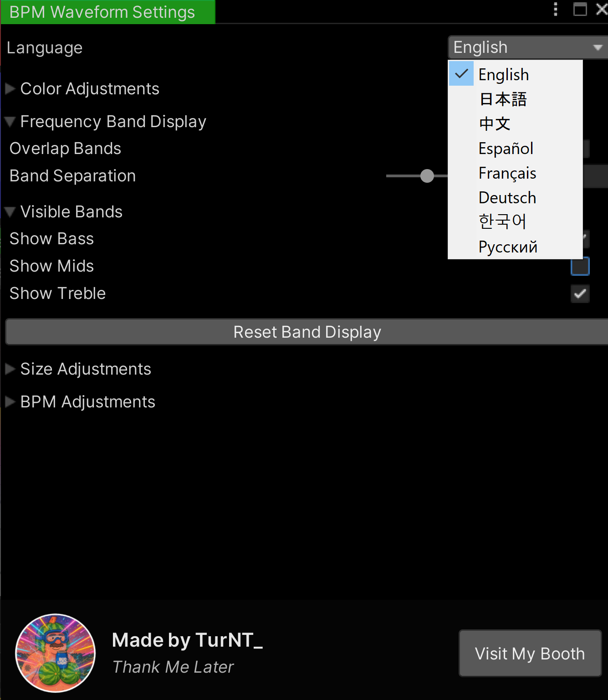Screen dimensions: 608x700
Task: Expand the Size Adjustments section
Action: point(10,369)
